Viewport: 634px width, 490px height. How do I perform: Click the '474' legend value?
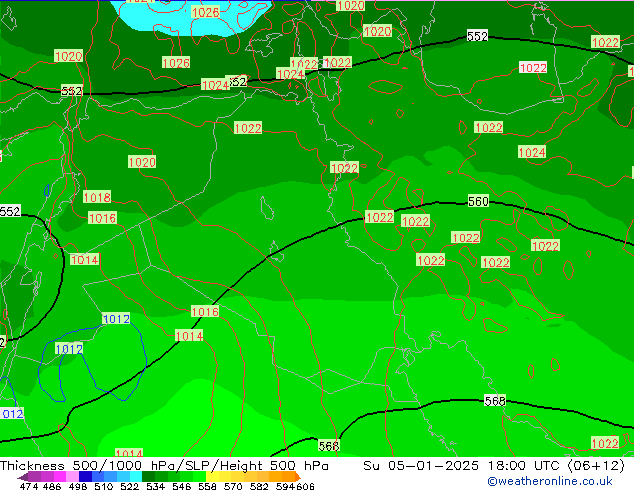[29, 486]
